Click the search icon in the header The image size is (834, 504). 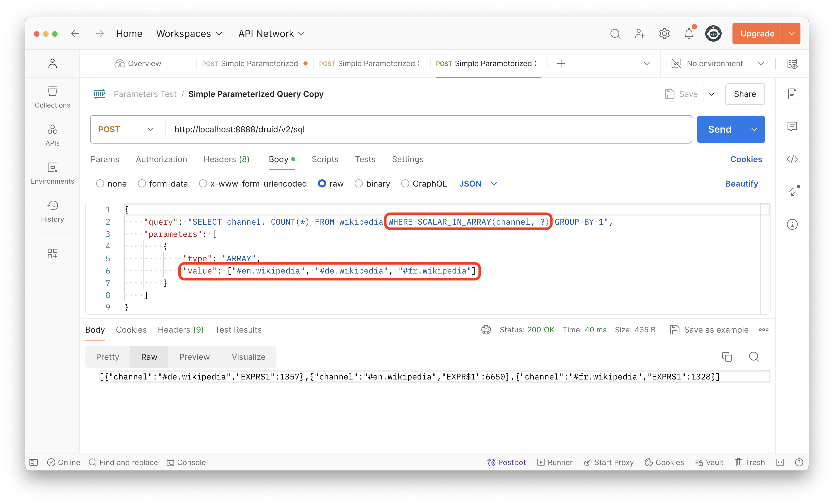coord(615,34)
